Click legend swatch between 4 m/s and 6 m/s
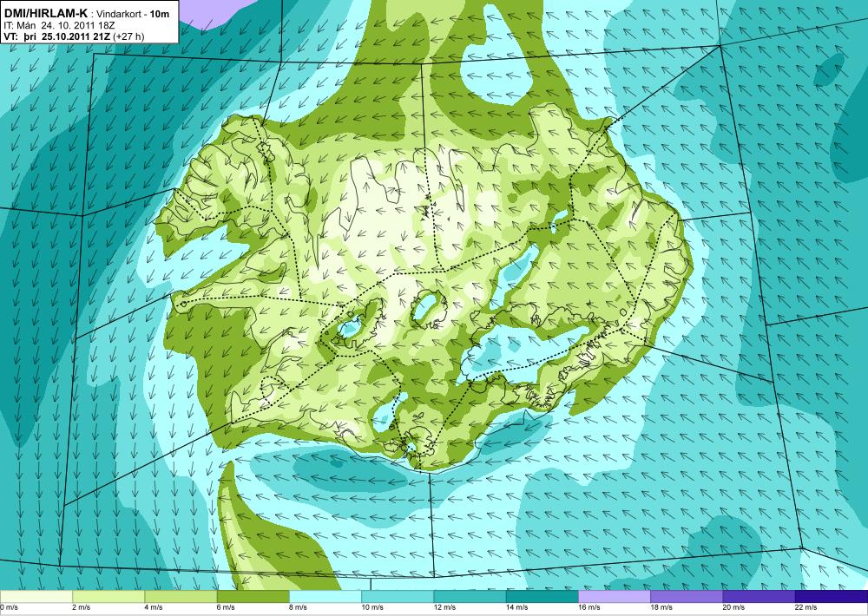Image resolution: width=868 pixels, height=616 pixels. (x=181, y=597)
